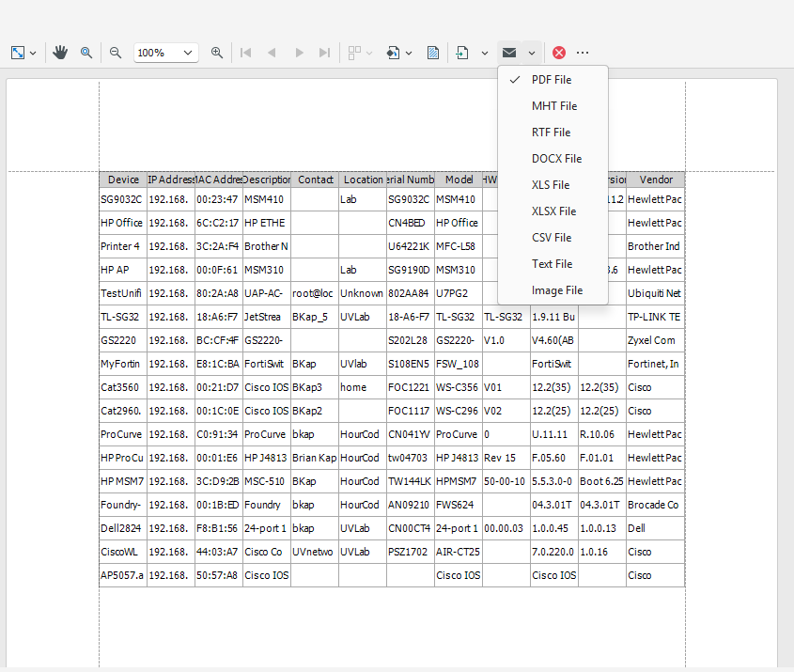Click the "AIR-CT25" model cell
The height and width of the screenshot is (672, 794).
click(x=459, y=552)
